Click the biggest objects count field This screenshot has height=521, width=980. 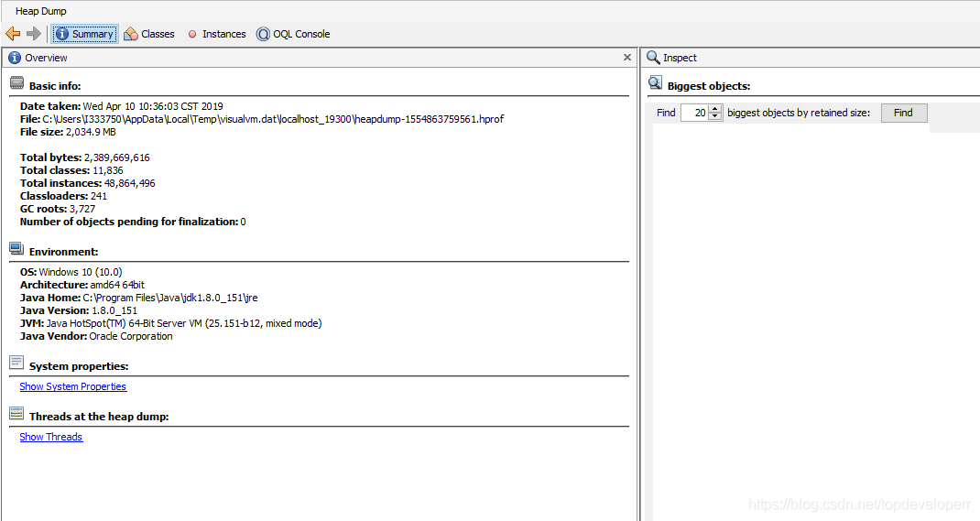tap(693, 113)
